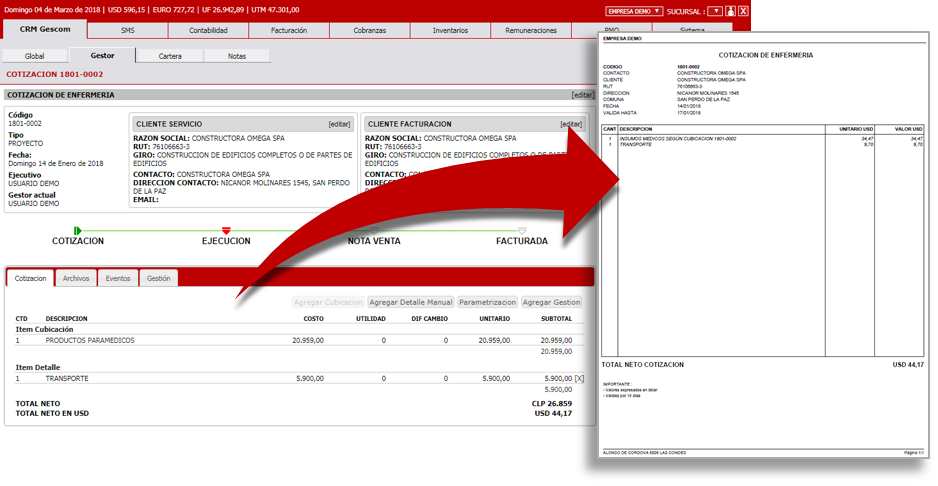Open the Cobranzas menu

[x=369, y=31]
